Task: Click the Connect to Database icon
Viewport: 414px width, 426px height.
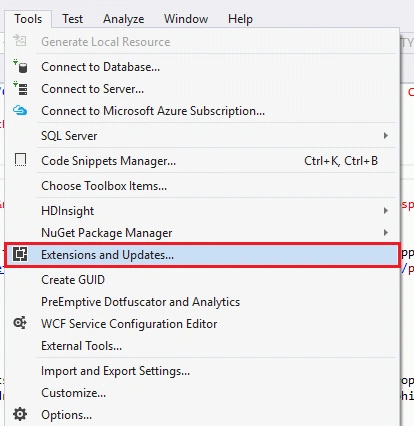Action: tap(20, 67)
